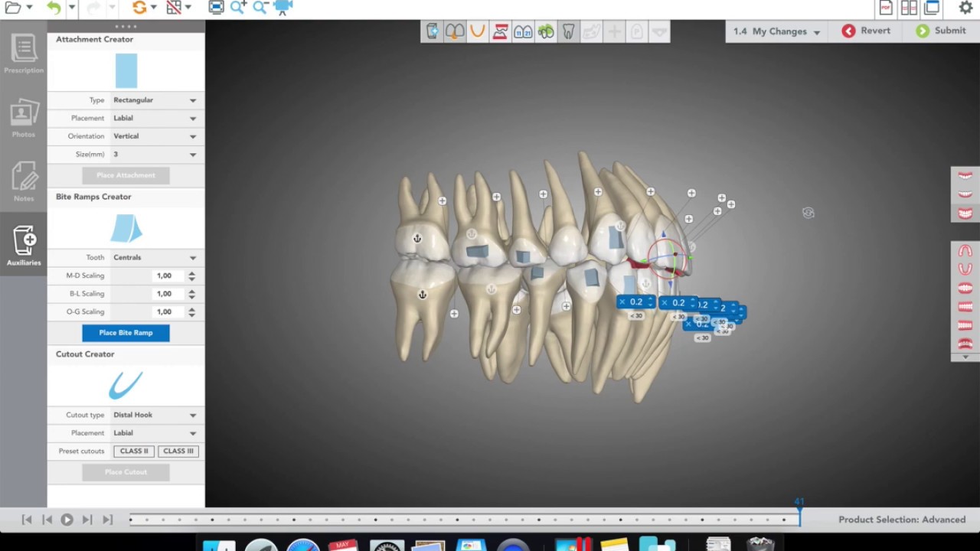Step to previous stage button
Image resolution: width=980 pixels, height=551 pixels.
click(47, 520)
